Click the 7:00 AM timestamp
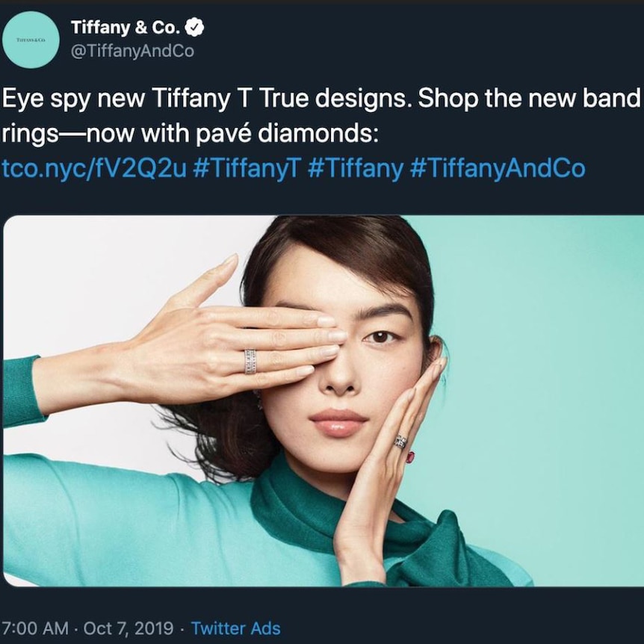 click(x=35, y=628)
